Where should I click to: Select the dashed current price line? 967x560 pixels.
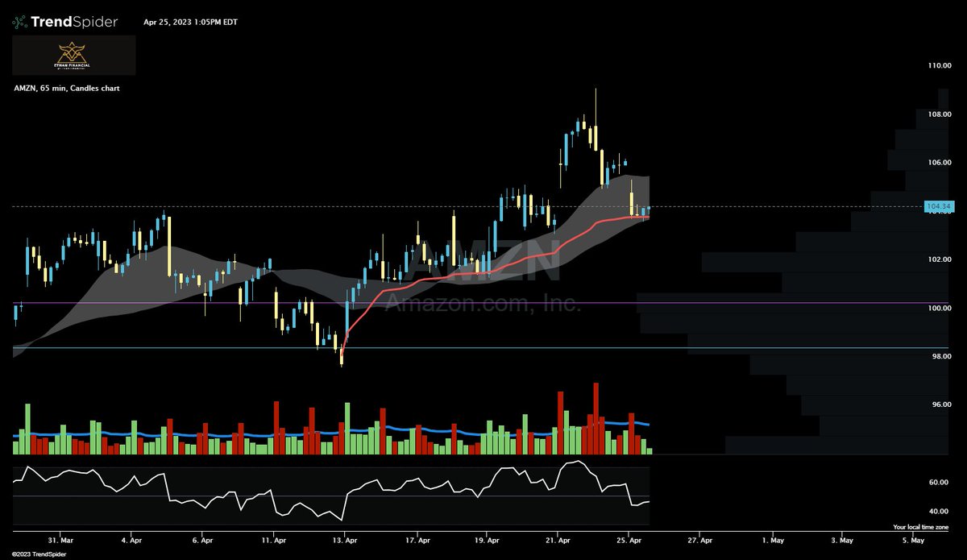pyautogui.click(x=467, y=207)
